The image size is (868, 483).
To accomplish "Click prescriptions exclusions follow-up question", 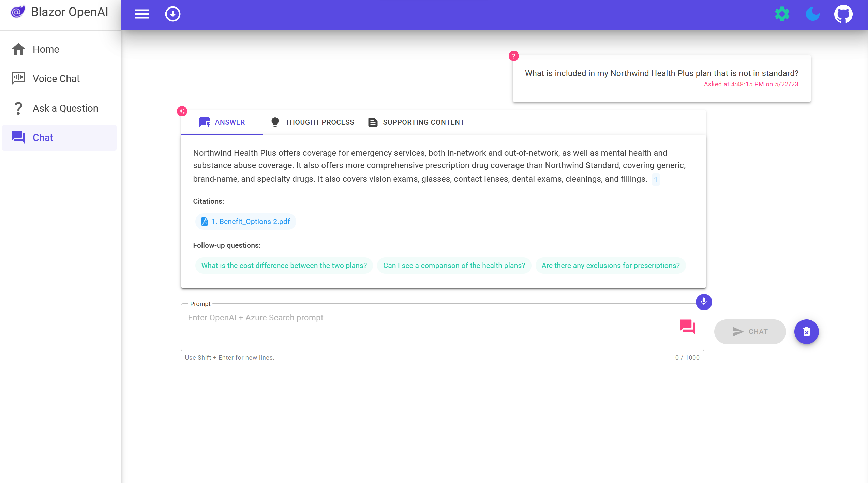I will coord(610,265).
